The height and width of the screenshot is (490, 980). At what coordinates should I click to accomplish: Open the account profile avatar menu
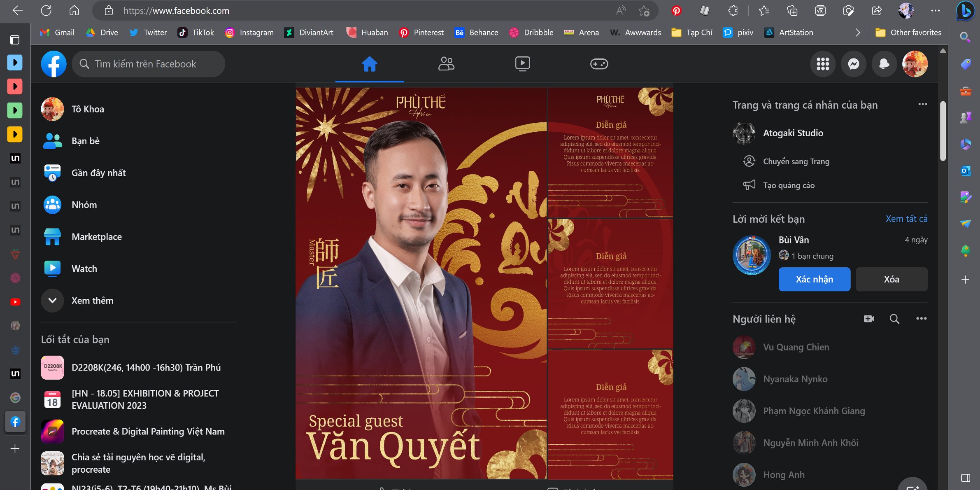[915, 64]
